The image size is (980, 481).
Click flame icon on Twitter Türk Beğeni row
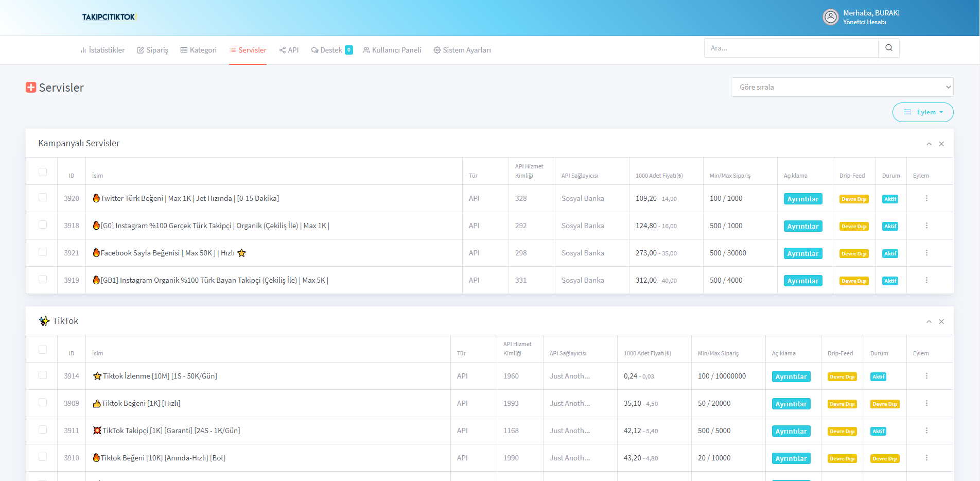point(96,198)
